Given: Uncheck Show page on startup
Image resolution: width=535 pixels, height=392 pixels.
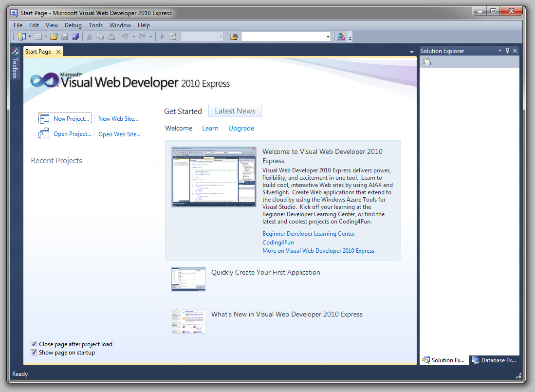Looking at the screenshot, I should [x=34, y=353].
